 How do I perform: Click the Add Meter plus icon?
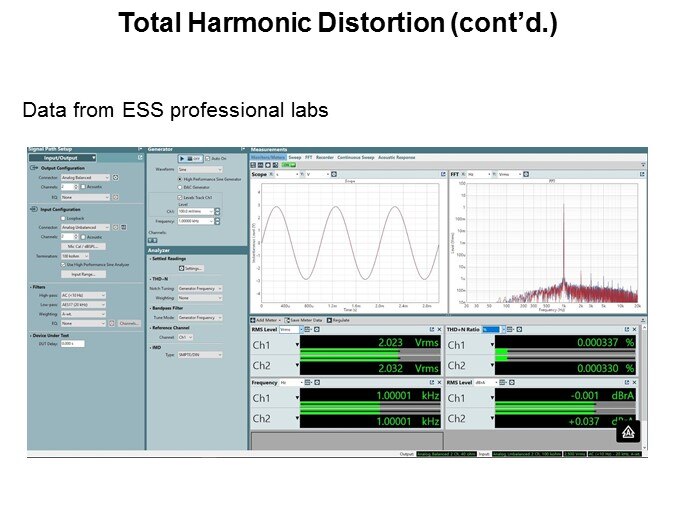click(x=254, y=318)
